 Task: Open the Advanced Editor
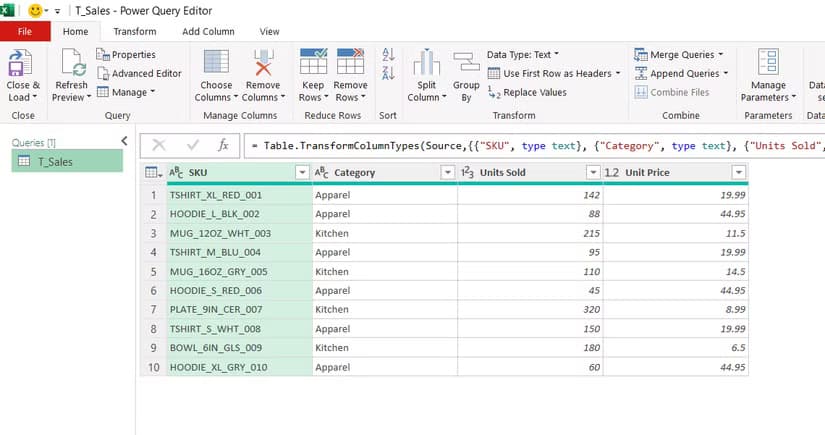click(x=139, y=74)
